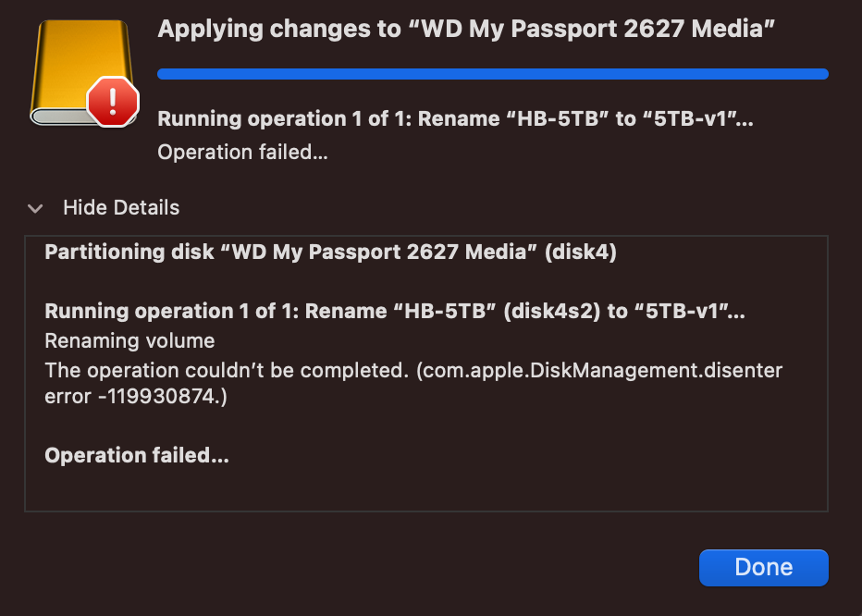Click the Hide Details label

(x=121, y=207)
